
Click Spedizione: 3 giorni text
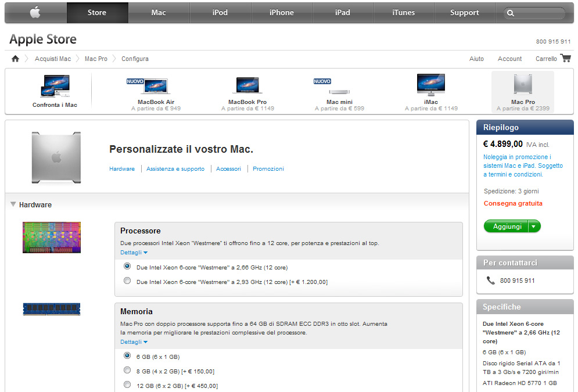point(511,191)
